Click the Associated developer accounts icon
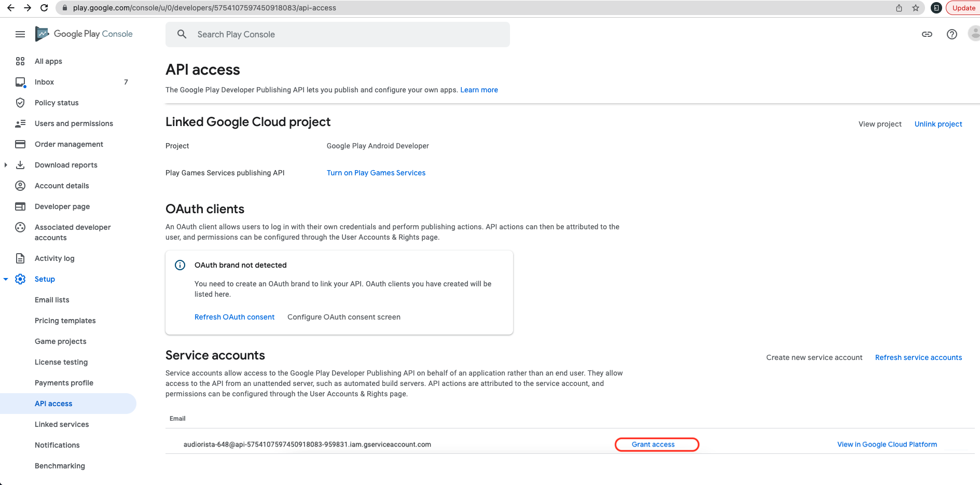Screen dimensions: 980x485 [x=20, y=227]
